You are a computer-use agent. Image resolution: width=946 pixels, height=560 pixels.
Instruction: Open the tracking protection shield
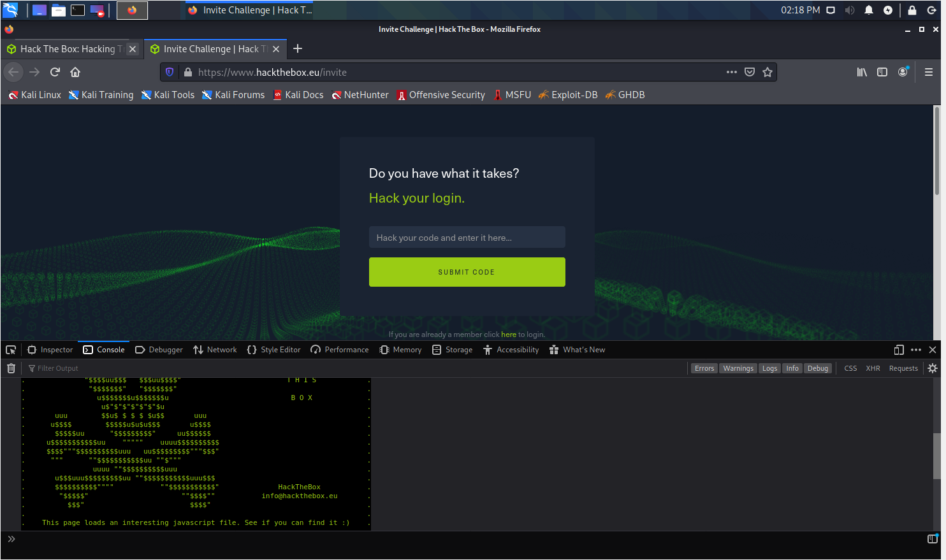click(170, 72)
